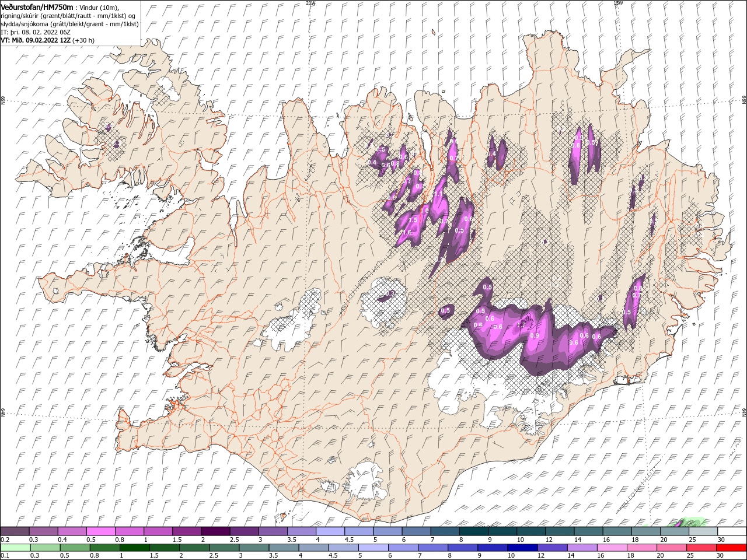
Task: Click the '0.1' label in the rain legend
Action: click(5, 556)
